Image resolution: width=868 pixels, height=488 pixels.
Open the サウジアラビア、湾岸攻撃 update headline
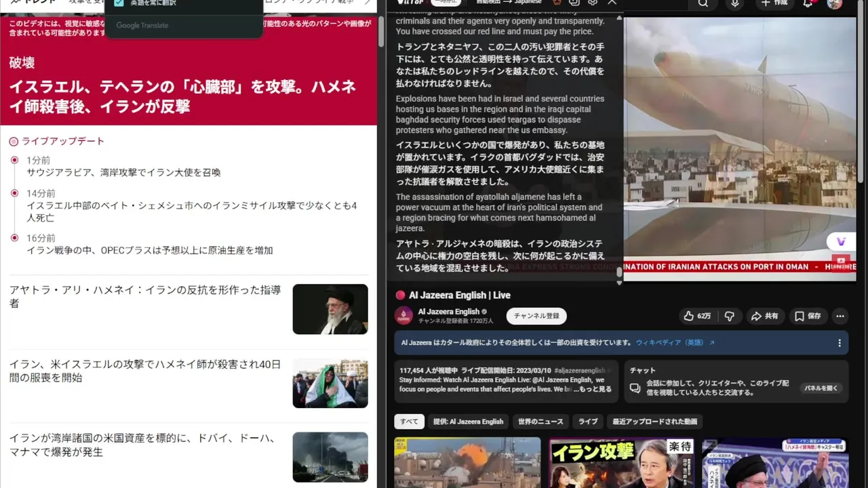click(123, 172)
